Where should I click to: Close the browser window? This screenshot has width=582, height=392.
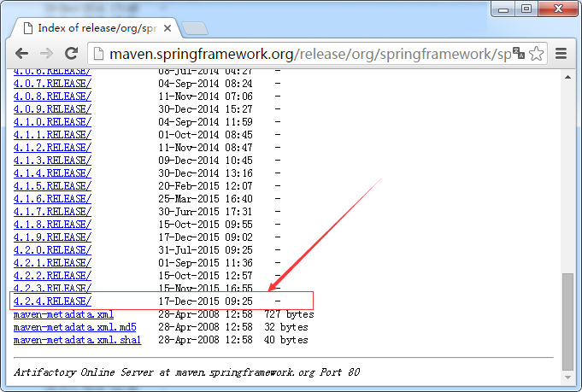(x=559, y=9)
